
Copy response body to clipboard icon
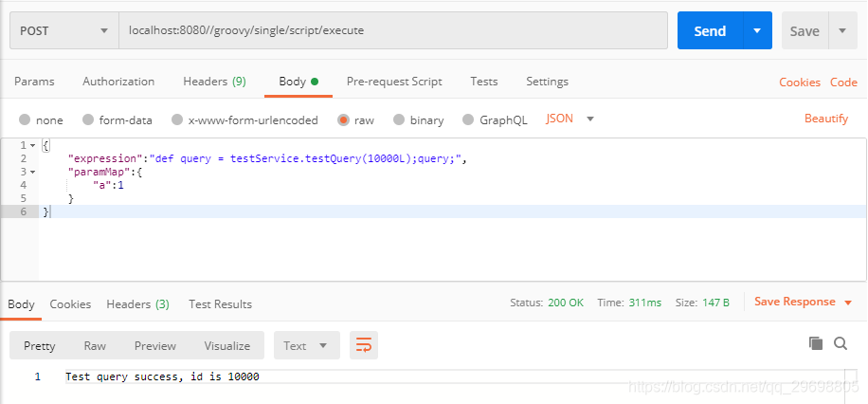pos(816,343)
